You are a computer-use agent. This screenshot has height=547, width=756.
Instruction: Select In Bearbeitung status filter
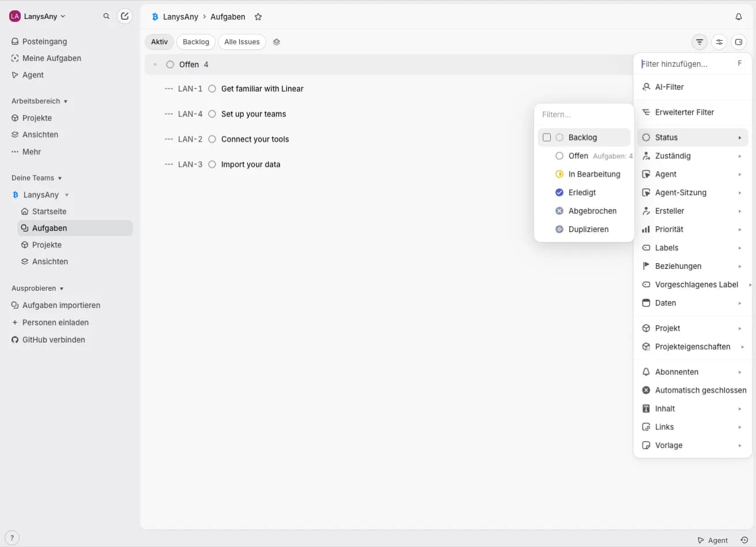tap(584, 174)
